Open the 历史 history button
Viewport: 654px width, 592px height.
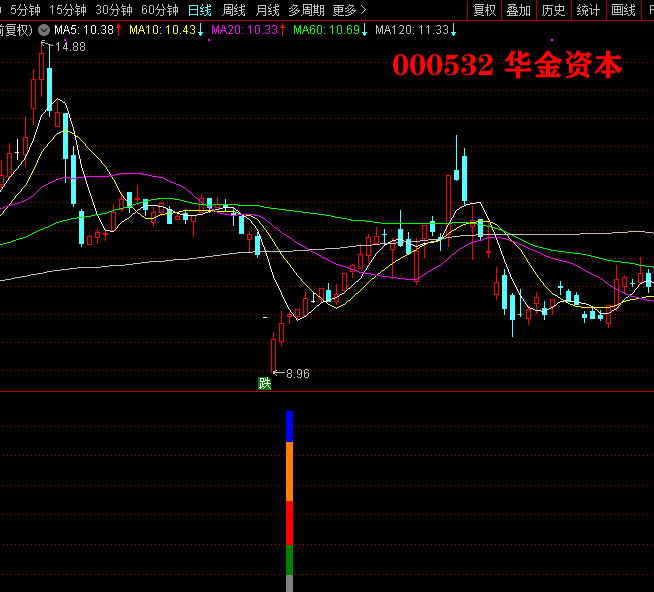point(553,10)
